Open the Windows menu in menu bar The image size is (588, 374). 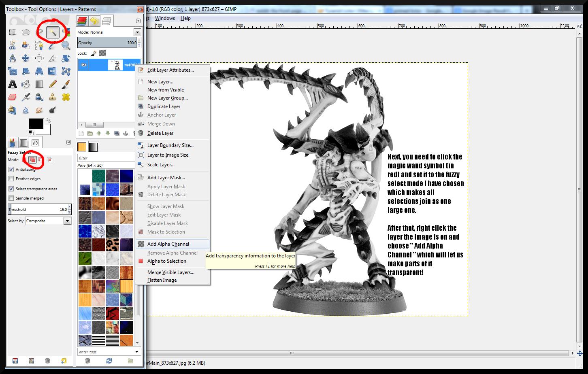click(x=165, y=18)
